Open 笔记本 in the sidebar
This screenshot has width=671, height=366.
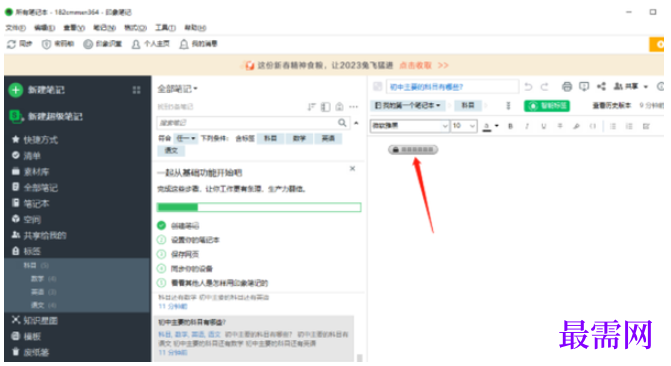(30, 203)
